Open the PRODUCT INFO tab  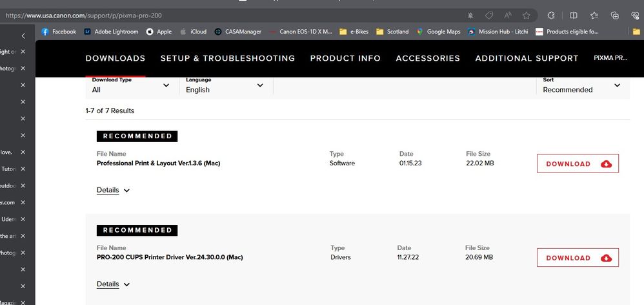pos(345,58)
